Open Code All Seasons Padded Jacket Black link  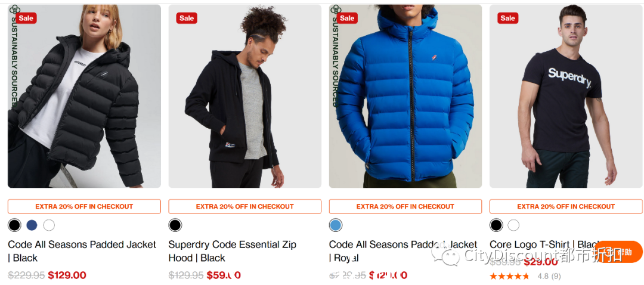[82, 252]
